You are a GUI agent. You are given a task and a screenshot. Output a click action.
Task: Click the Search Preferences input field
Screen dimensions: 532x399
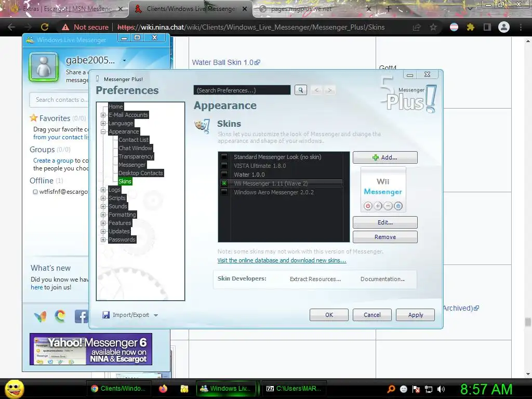tap(242, 90)
